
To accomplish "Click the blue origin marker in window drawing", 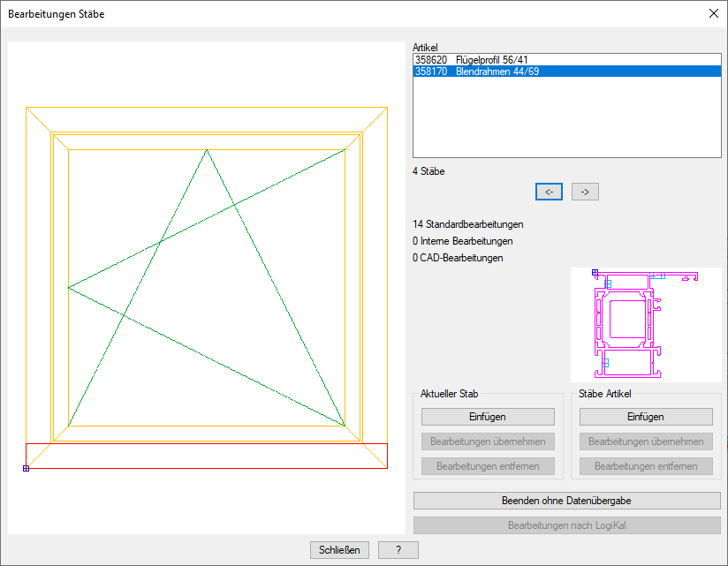I will click(26, 468).
